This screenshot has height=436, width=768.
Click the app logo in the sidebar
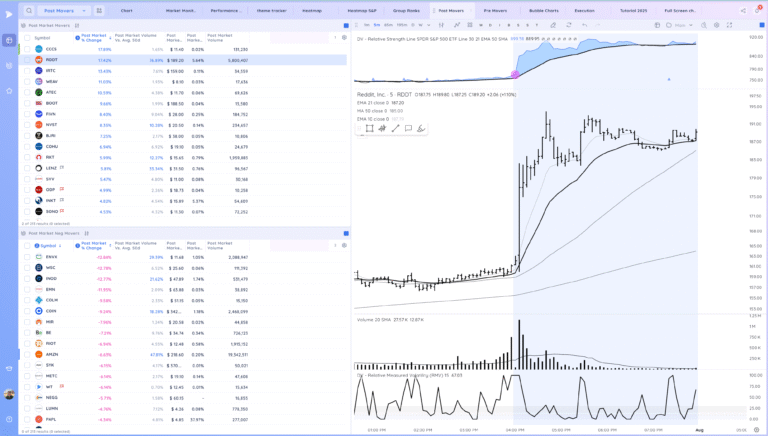(9, 14)
